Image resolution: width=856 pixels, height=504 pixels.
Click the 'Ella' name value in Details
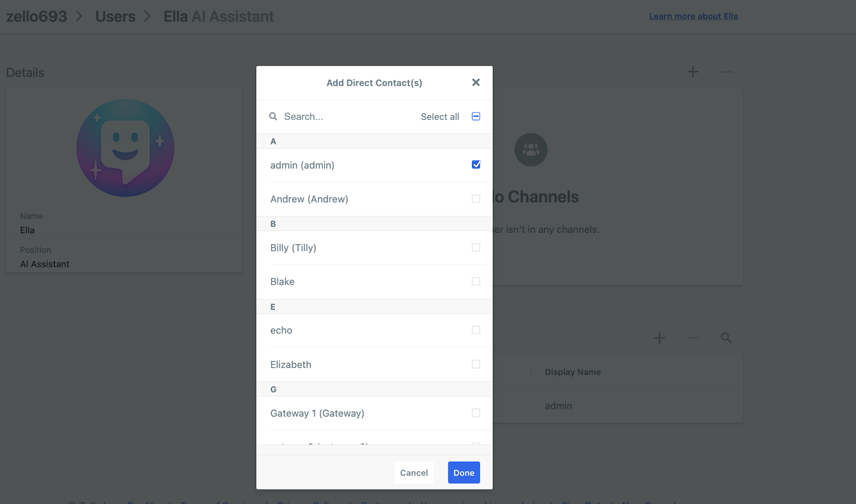coord(27,230)
